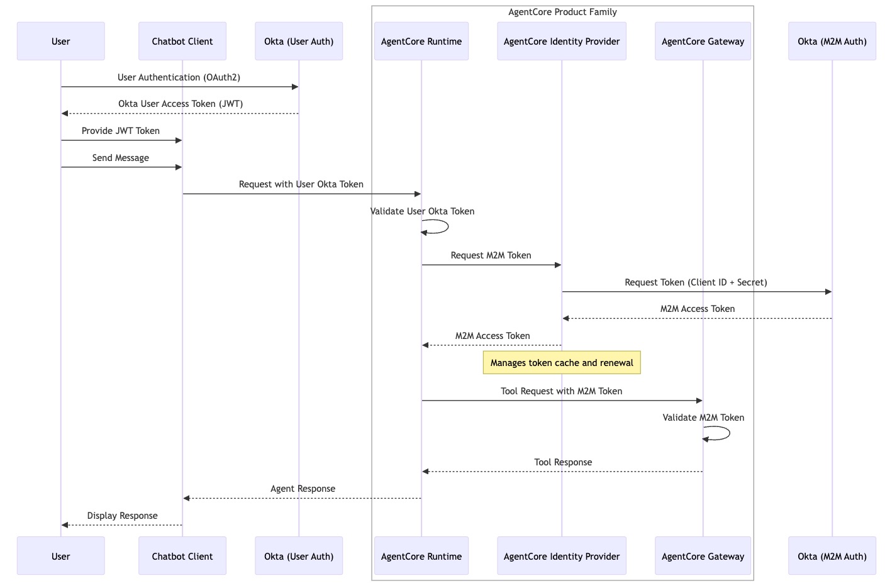Click the top Chatbot Client participant box
885x588 pixels.
[182, 42]
